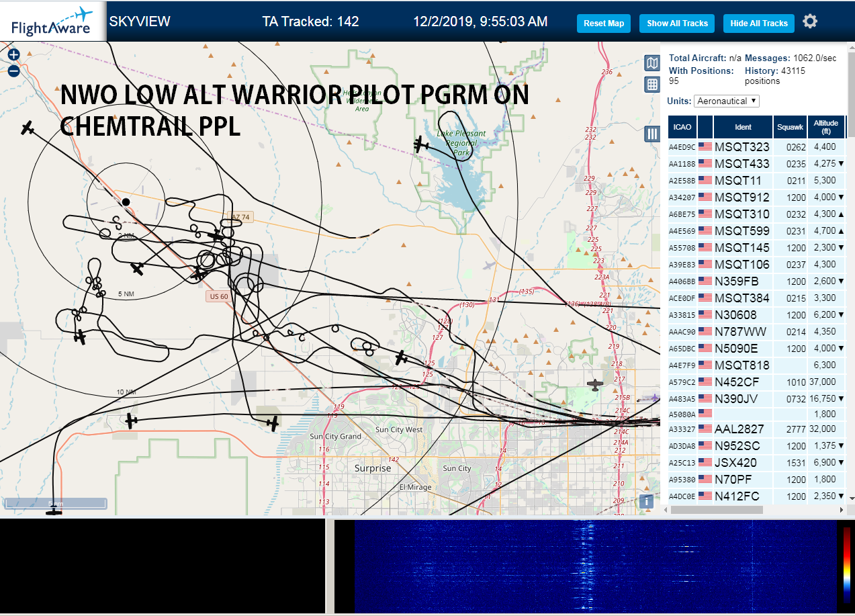The height and width of the screenshot is (616, 855).
Task: Select aircraft row MSQT912
Action: point(756,197)
